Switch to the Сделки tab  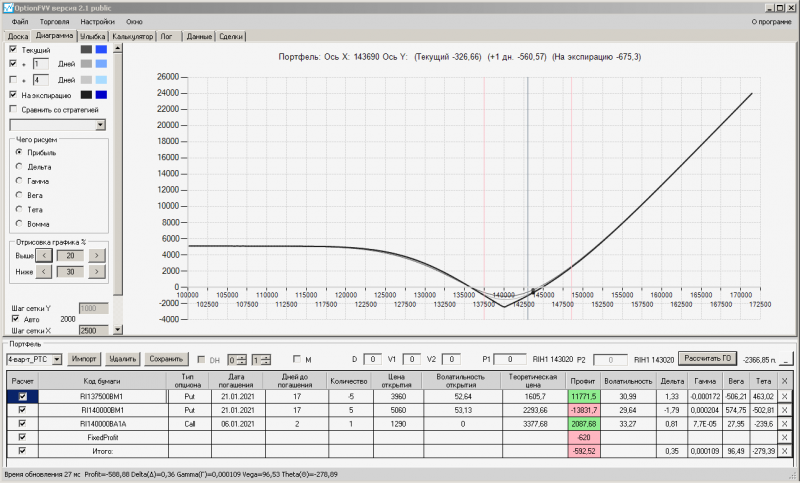point(231,36)
